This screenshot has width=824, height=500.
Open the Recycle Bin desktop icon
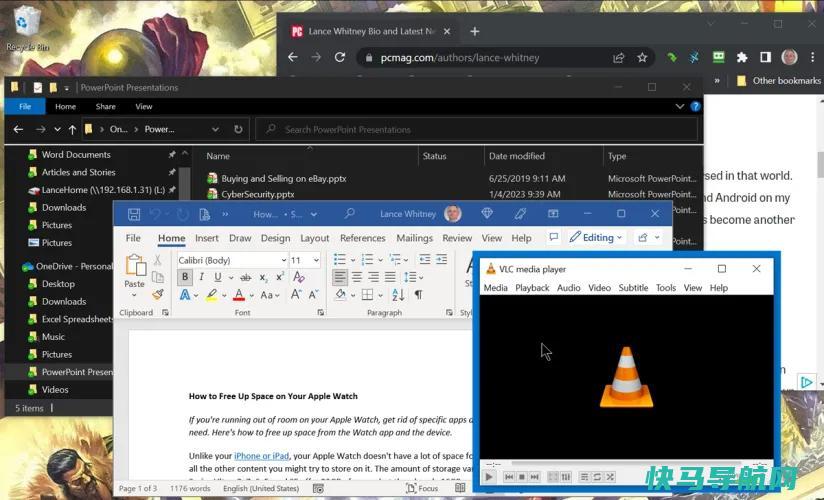27,27
